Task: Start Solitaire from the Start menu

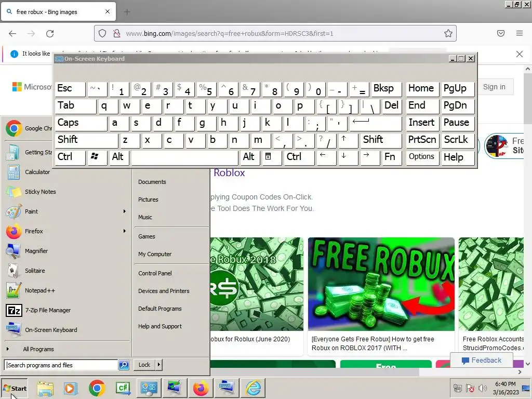Action: [66, 271]
